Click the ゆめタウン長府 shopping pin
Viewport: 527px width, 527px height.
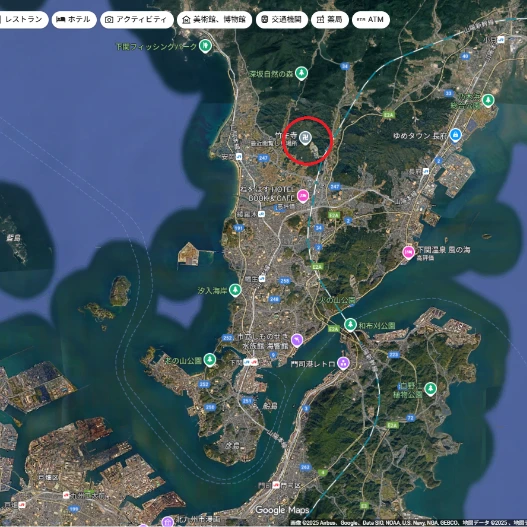[455, 135]
